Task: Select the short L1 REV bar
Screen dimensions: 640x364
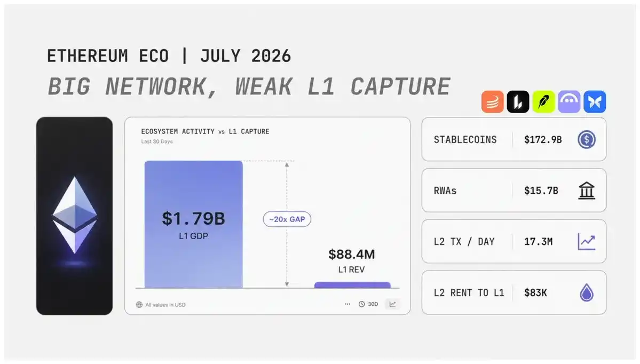Action: (x=352, y=285)
